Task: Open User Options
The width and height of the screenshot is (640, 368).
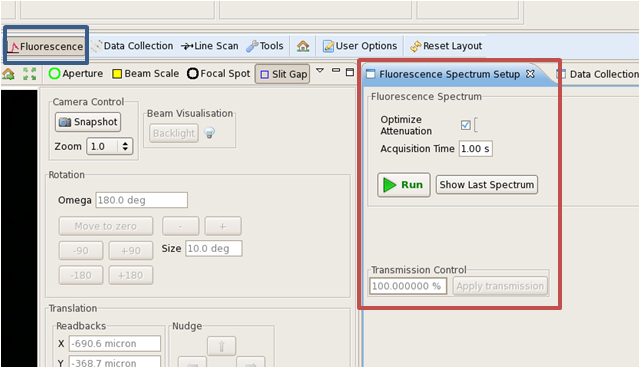Action: [x=360, y=46]
